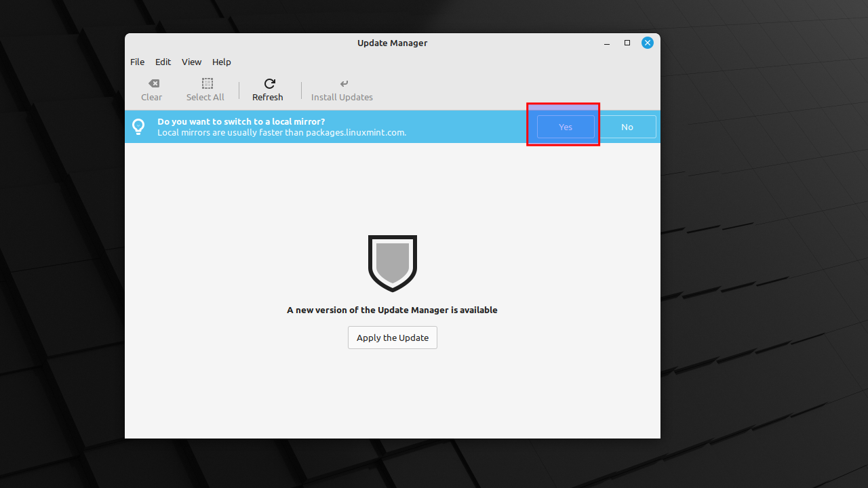Decline the local mirror with No

point(627,127)
